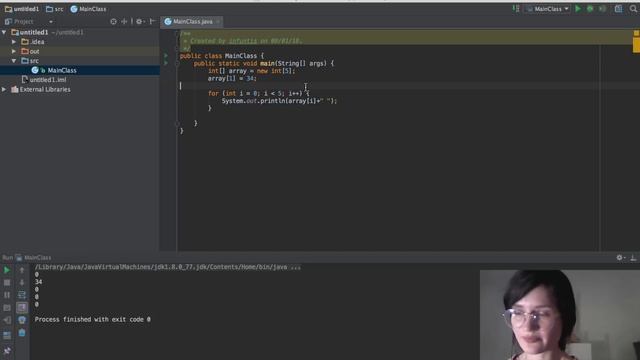This screenshot has width=640, height=360.
Task: Open Project panel settings gear
Action: click(140, 21)
